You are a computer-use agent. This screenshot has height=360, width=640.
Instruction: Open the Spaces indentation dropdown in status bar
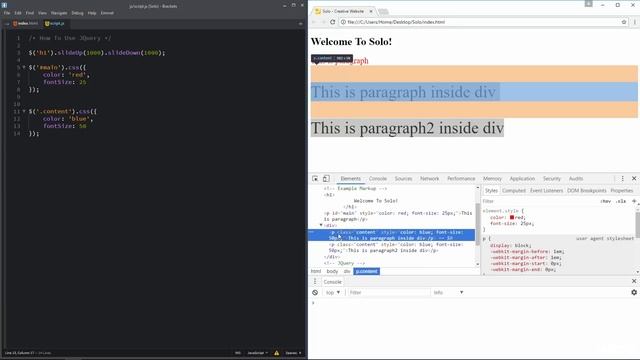[293, 353]
